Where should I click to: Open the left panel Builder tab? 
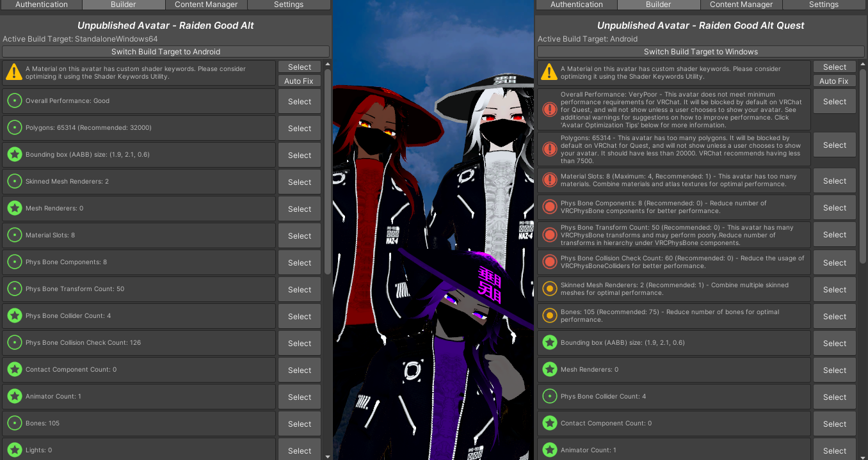[x=124, y=4]
